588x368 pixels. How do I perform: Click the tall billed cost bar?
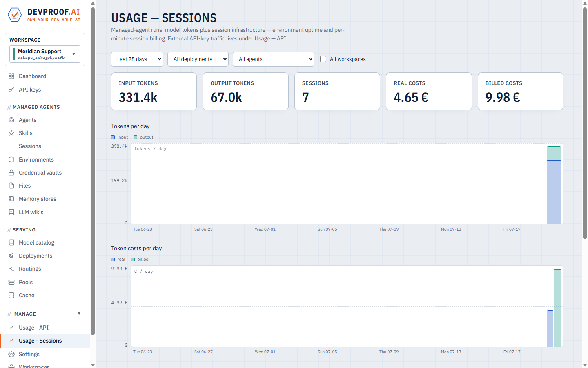[x=557, y=308]
